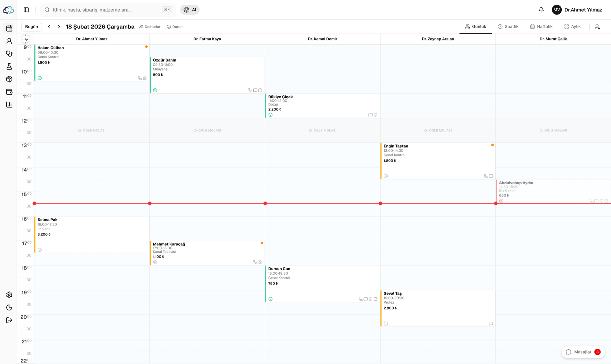Screen dimensions: 611x364
Task: Go to the next day arrow
Action: pyautogui.click(x=59, y=27)
